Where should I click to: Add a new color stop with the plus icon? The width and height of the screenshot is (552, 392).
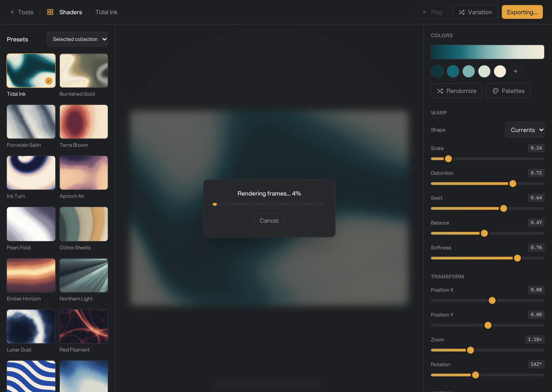point(515,71)
